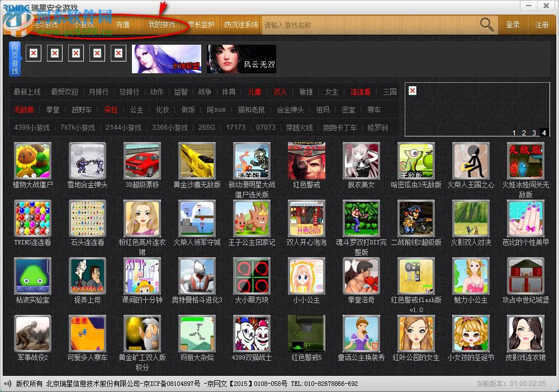Select the 芭比的个性美甲 game icon
559x392 pixels.
(525, 218)
